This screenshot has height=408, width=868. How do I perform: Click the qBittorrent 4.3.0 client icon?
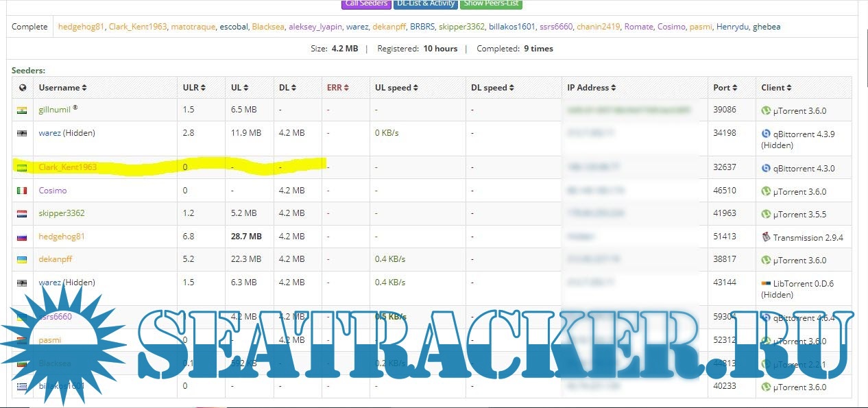(766, 168)
